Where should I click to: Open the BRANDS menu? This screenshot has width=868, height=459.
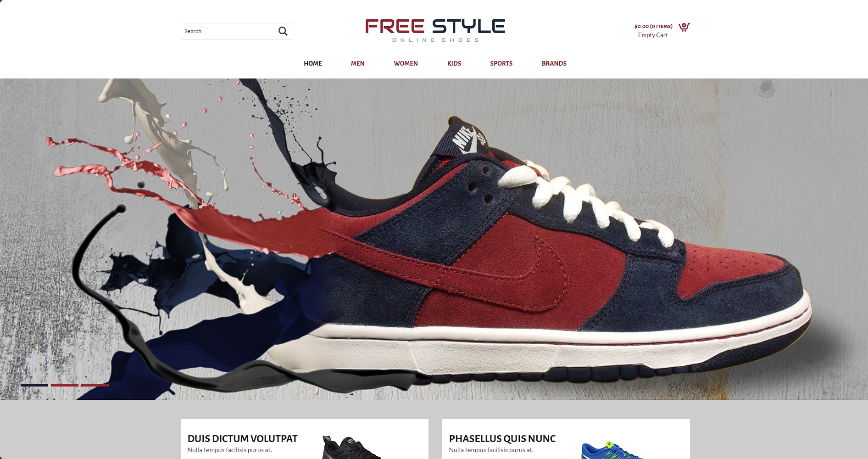[554, 63]
